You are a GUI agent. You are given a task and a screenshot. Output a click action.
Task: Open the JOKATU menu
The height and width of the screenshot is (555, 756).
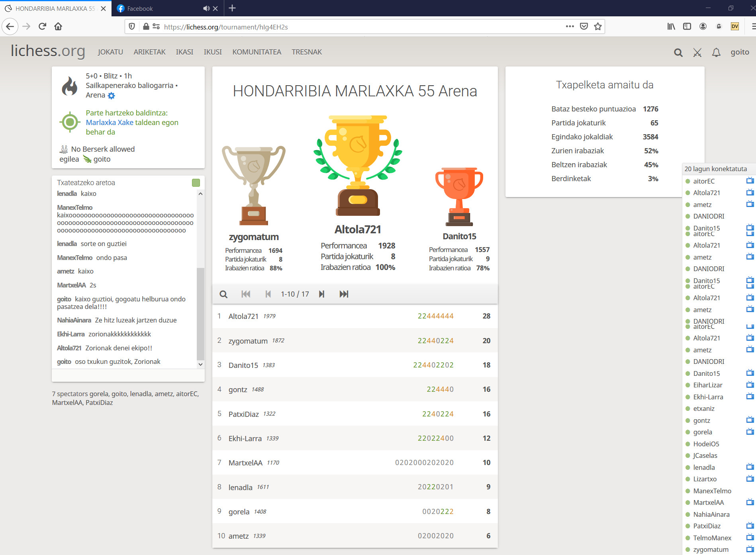(110, 52)
